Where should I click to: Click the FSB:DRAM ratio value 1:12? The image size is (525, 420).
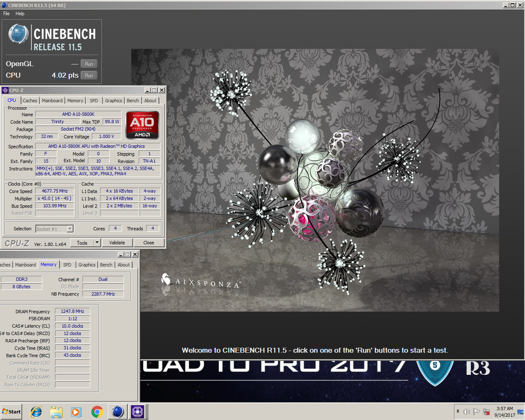(x=72, y=319)
